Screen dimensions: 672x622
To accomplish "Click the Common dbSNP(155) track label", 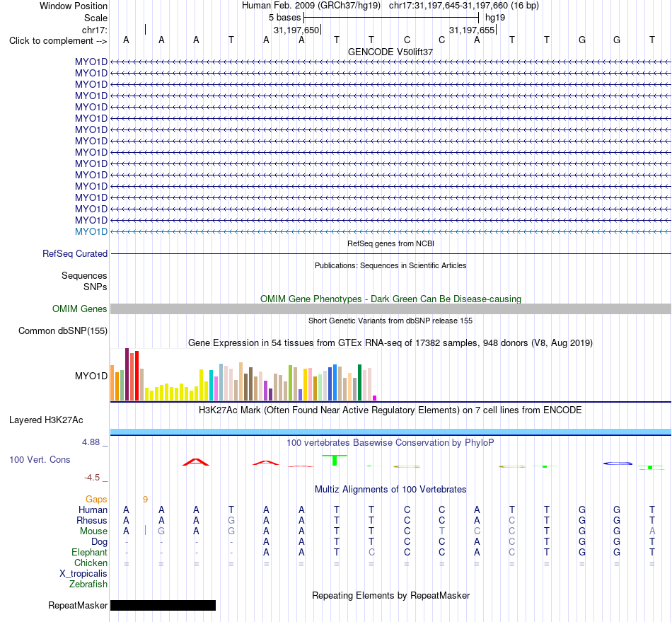I will (x=62, y=331).
